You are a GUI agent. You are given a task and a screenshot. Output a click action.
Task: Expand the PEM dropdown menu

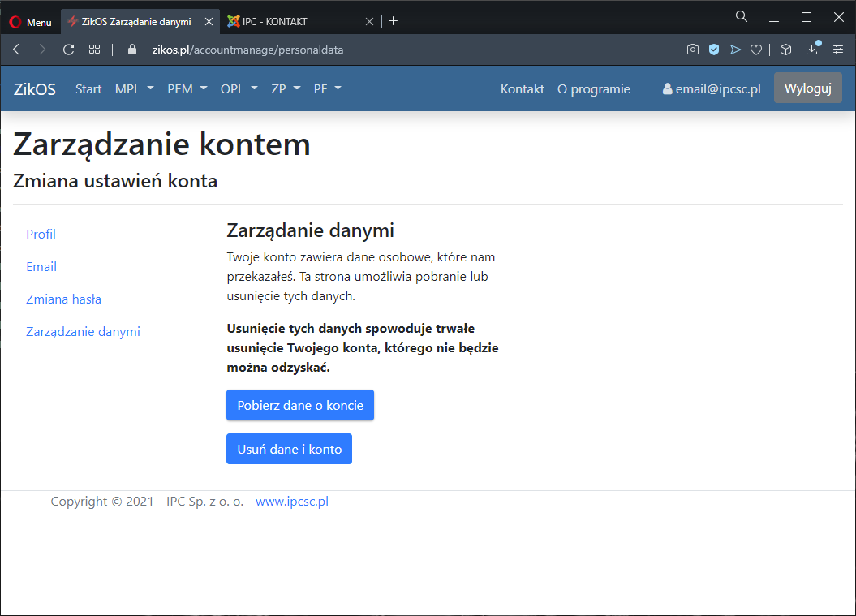pyautogui.click(x=187, y=89)
